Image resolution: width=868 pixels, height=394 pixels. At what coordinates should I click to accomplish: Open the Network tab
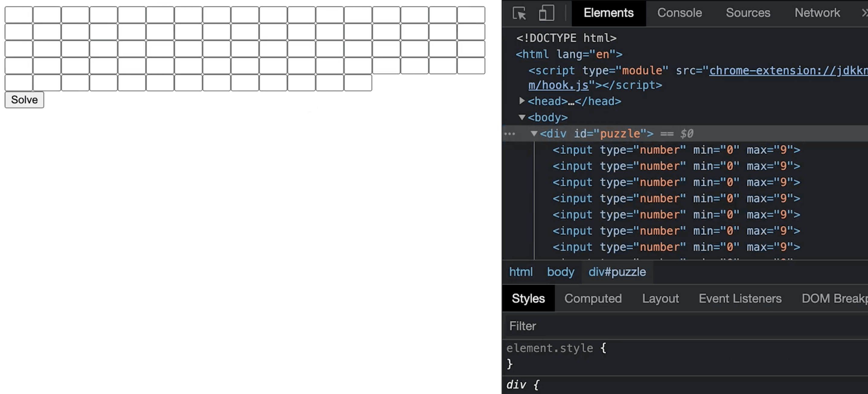(817, 13)
